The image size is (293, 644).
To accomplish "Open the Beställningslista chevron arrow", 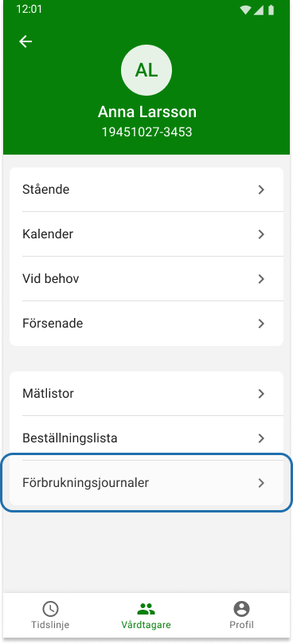I will coord(261,438).
